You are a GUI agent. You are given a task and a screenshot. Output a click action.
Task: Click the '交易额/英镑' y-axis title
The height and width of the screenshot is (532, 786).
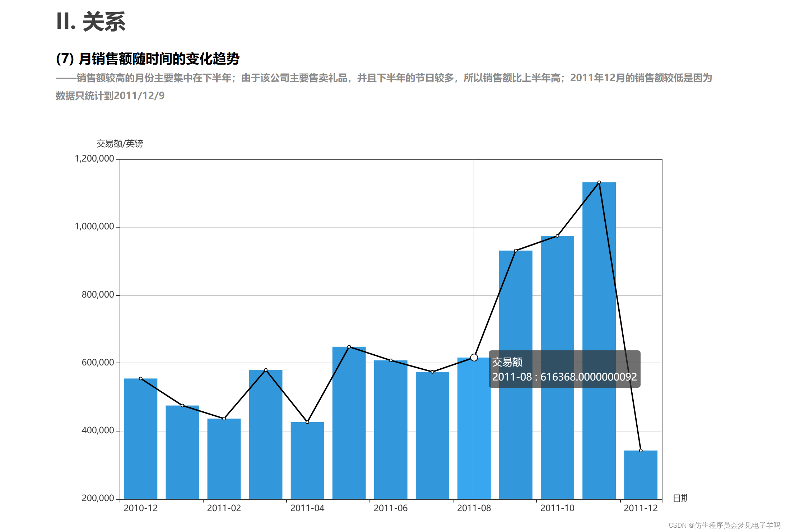(x=120, y=144)
